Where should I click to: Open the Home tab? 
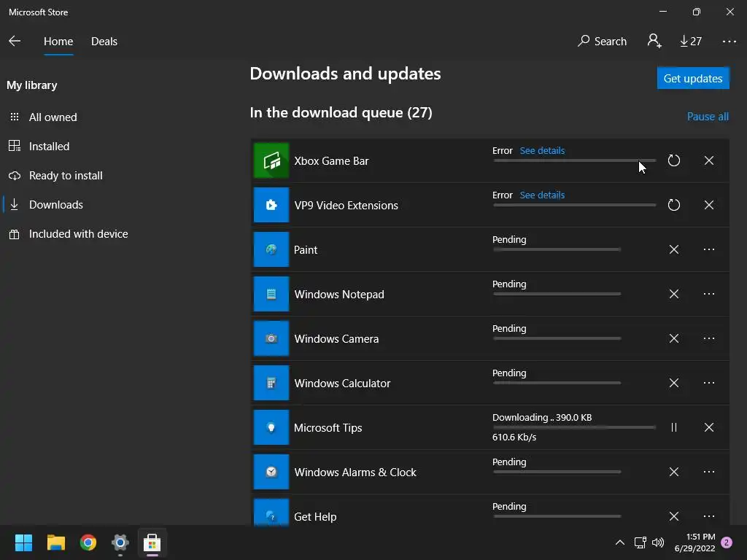pyautogui.click(x=58, y=42)
